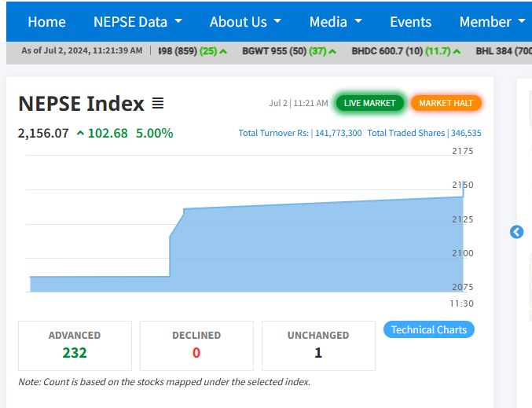Screen dimensions: 532x408
Task: Click the blue left-arrow carousel button
Action: pyautogui.click(x=516, y=232)
